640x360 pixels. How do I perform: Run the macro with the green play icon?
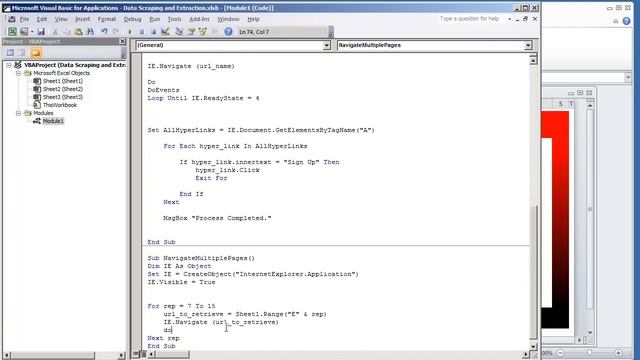pyautogui.click(x=130, y=31)
